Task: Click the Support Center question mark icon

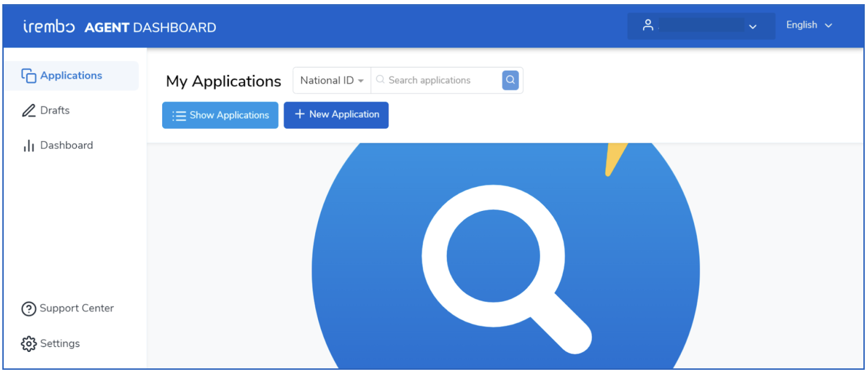Action: pyautogui.click(x=29, y=309)
